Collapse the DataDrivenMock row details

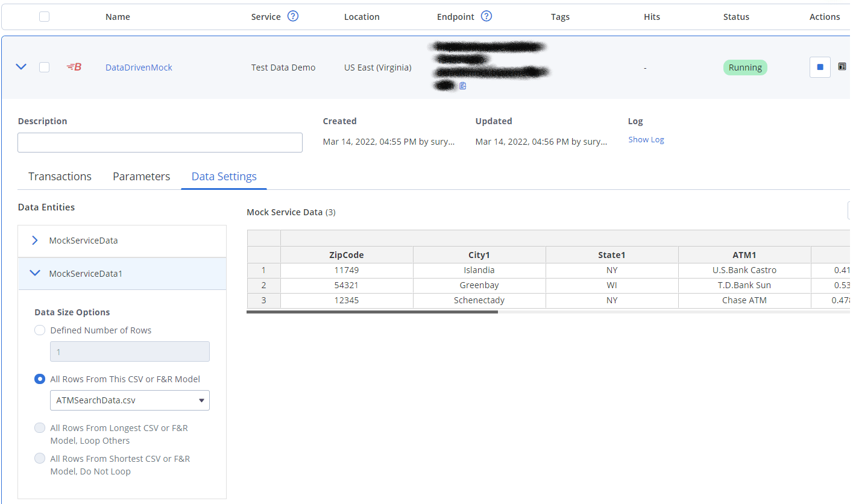(21, 67)
